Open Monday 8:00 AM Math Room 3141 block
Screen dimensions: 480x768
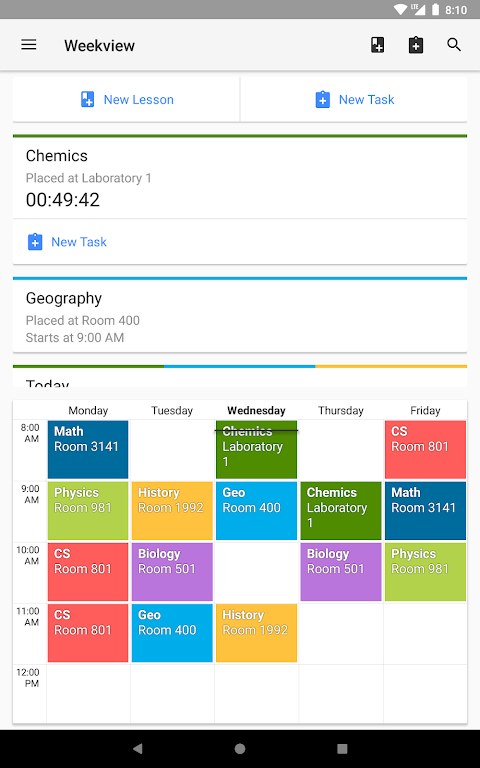click(x=88, y=449)
